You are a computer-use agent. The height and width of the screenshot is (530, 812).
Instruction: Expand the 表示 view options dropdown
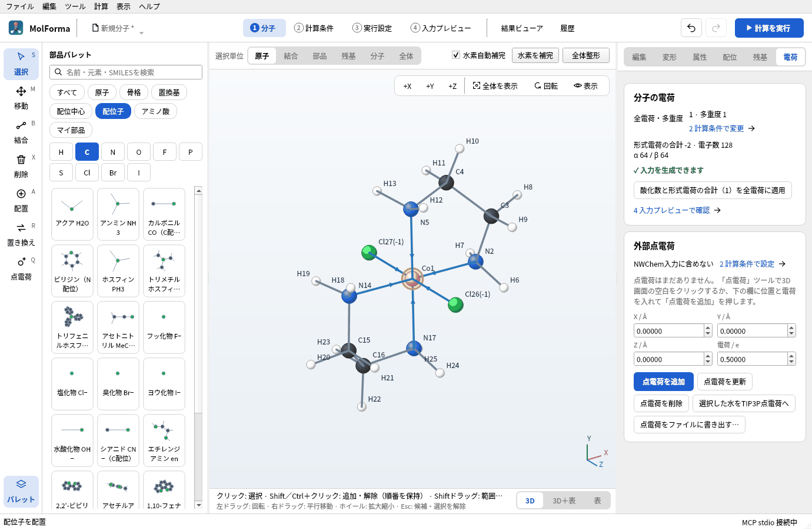pos(586,86)
